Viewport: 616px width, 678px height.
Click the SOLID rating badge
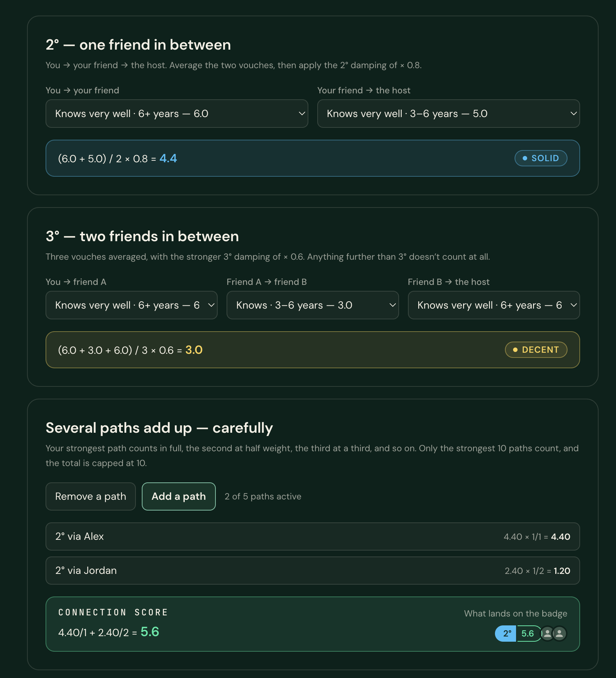[x=540, y=158]
